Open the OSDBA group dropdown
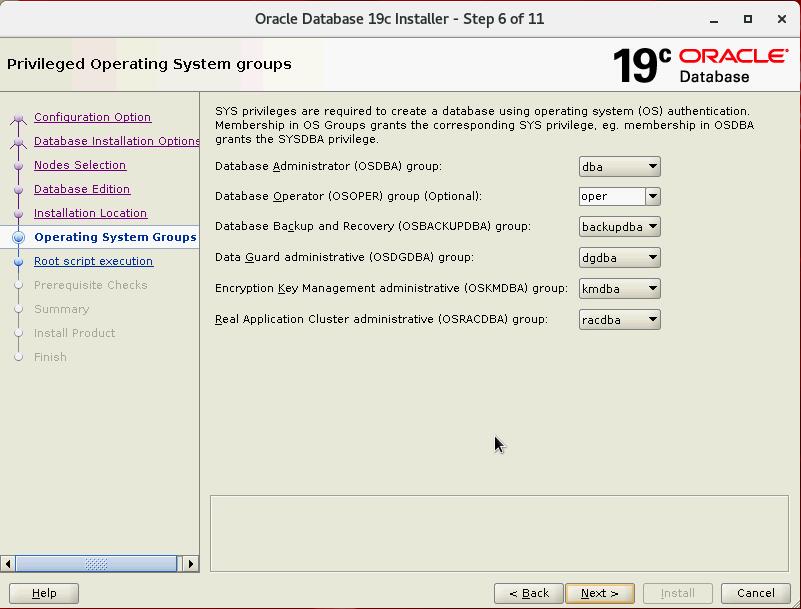The height and width of the screenshot is (609, 801). pos(619,167)
